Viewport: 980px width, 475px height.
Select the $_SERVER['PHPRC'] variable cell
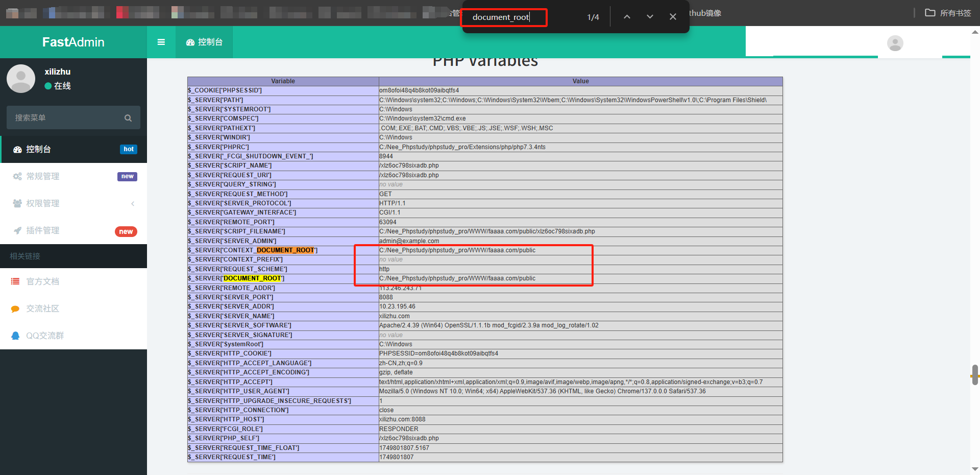coord(283,147)
